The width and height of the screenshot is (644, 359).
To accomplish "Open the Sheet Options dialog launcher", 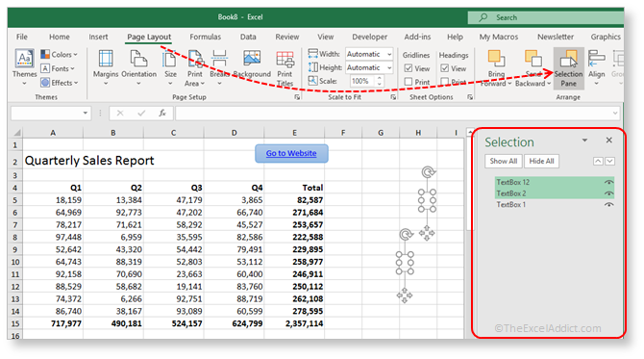I will click(x=470, y=97).
